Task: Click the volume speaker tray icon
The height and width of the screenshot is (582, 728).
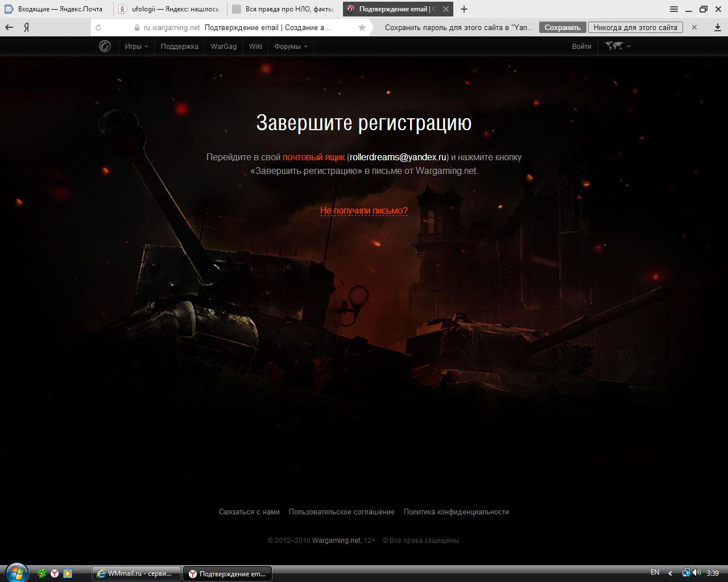Action: pos(697,573)
